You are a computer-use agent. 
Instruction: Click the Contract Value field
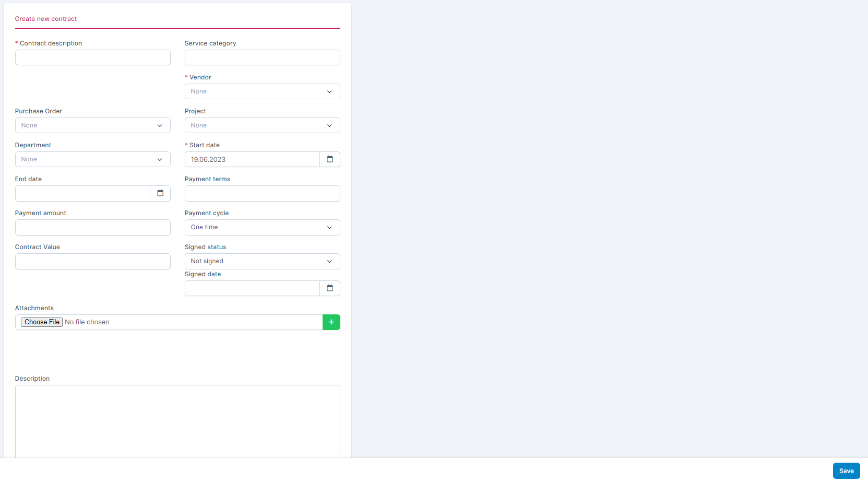click(x=92, y=261)
